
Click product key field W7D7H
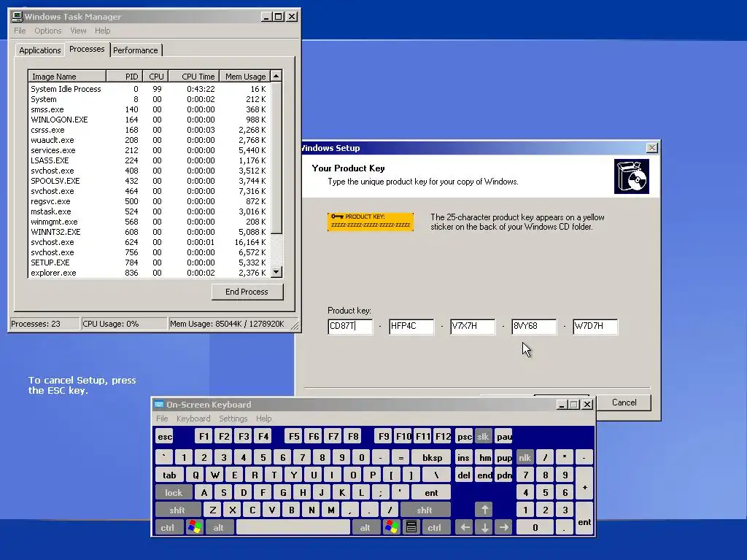click(x=595, y=326)
